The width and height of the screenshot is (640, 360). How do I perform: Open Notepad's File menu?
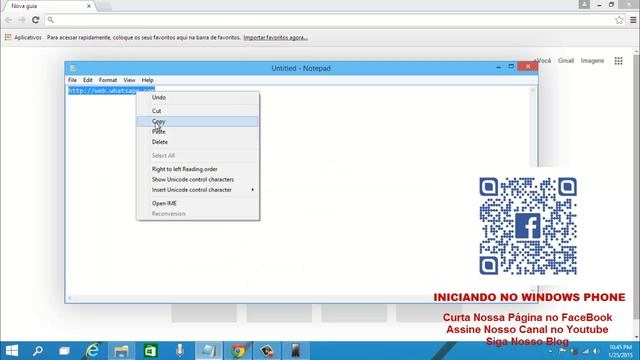coord(72,80)
